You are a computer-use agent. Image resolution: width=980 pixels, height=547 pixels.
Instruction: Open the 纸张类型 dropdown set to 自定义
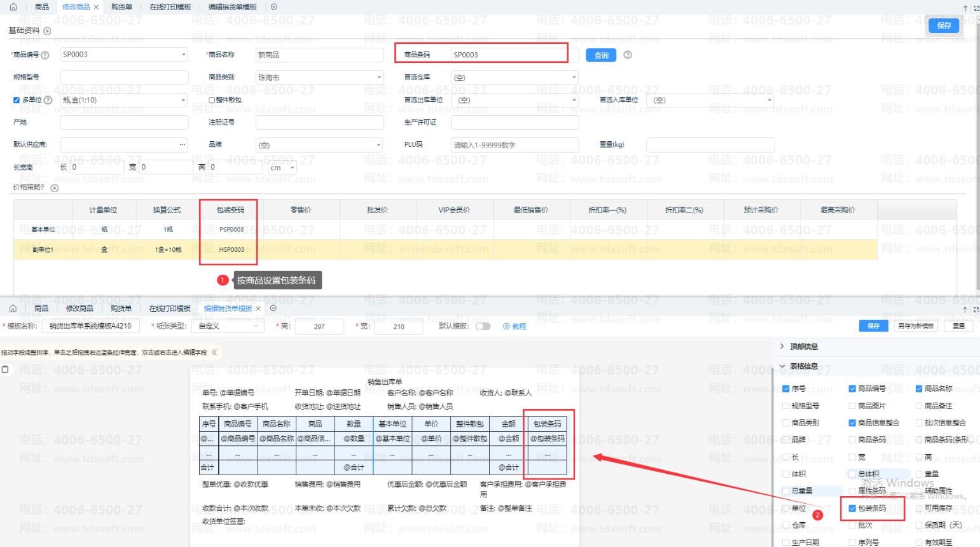230,326
